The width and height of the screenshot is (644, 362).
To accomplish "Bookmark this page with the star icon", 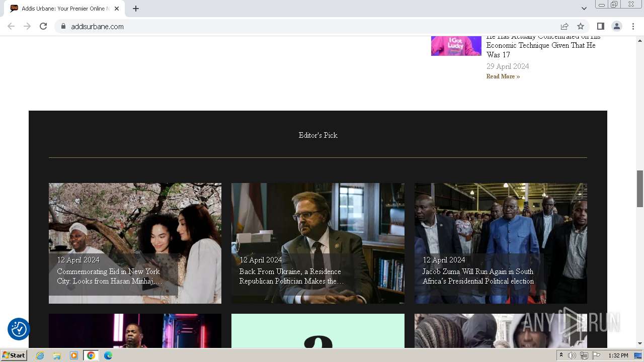I will point(581,26).
